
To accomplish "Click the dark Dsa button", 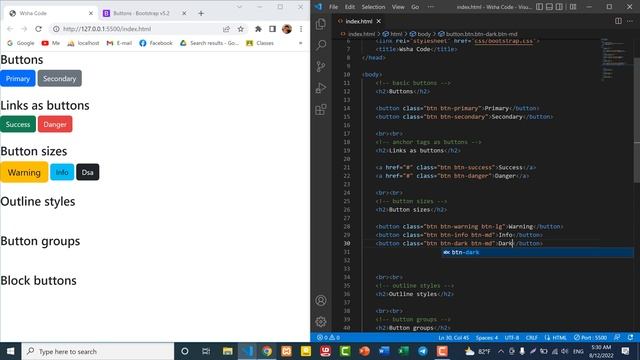I will [87, 172].
